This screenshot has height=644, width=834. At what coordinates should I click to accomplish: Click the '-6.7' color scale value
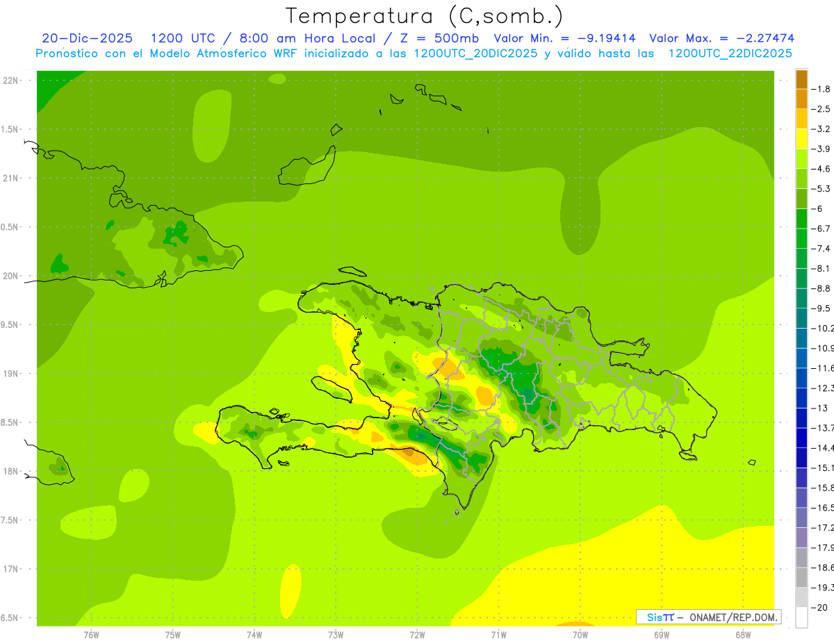pos(822,229)
